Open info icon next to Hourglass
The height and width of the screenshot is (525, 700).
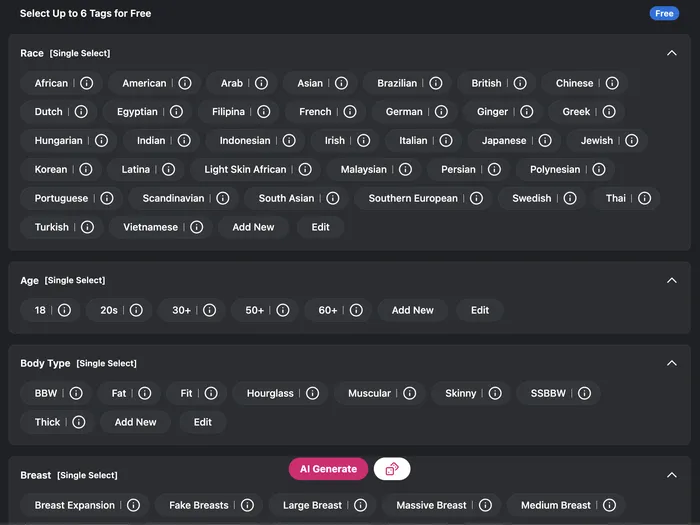312,393
